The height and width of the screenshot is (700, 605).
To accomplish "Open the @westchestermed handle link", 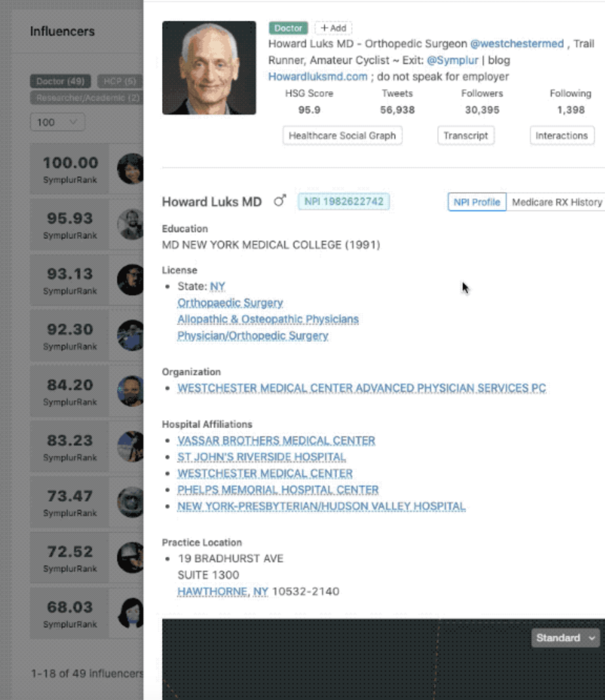I will click(x=517, y=44).
